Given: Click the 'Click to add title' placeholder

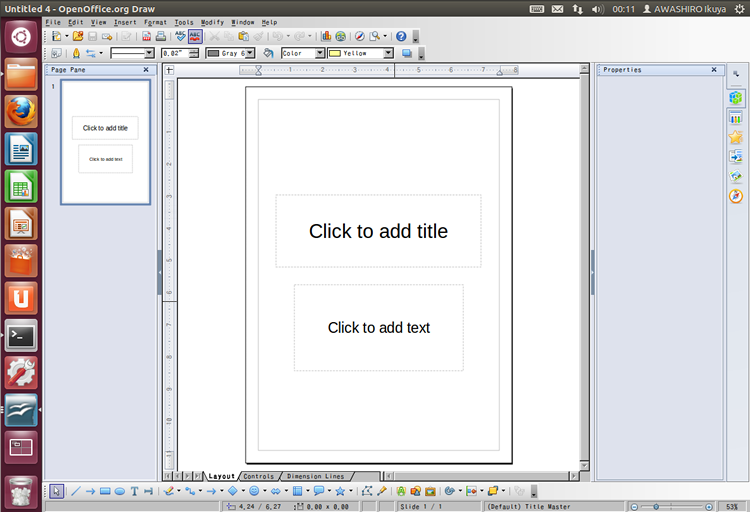Looking at the screenshot, I should tap(378, 231).
